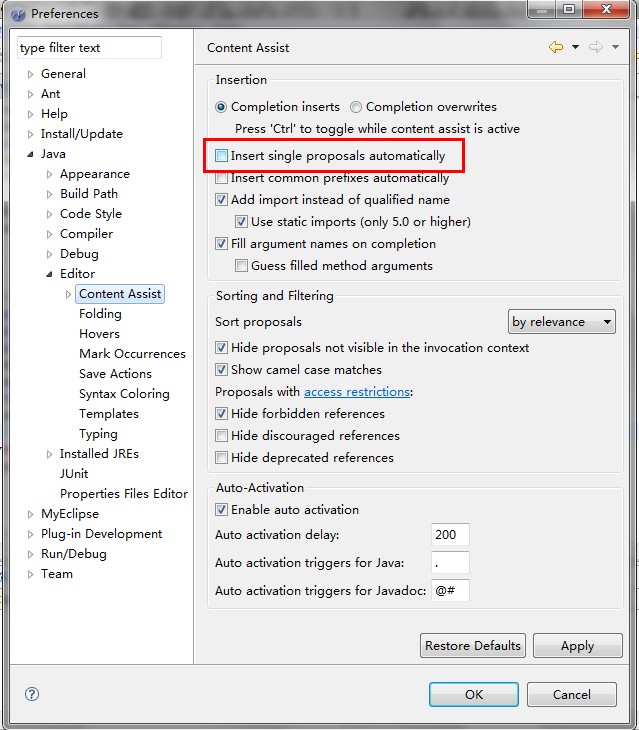Click the back navigation arrow icon

pos(555,47)
